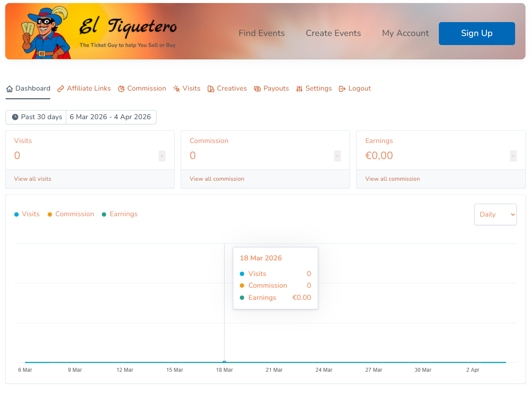The width and height of the screenshot is (532, 396).
Task: Click the 15 Mar axis label
Action: [x=175, y=370]
